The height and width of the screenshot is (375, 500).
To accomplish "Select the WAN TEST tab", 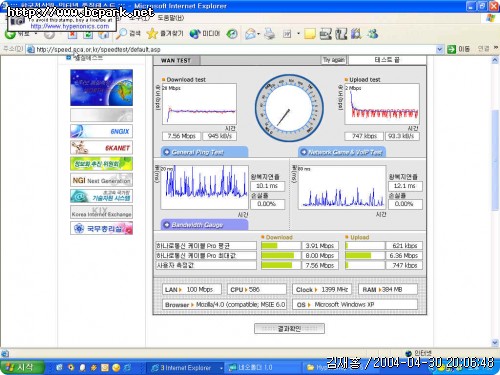I will (176, 60).
